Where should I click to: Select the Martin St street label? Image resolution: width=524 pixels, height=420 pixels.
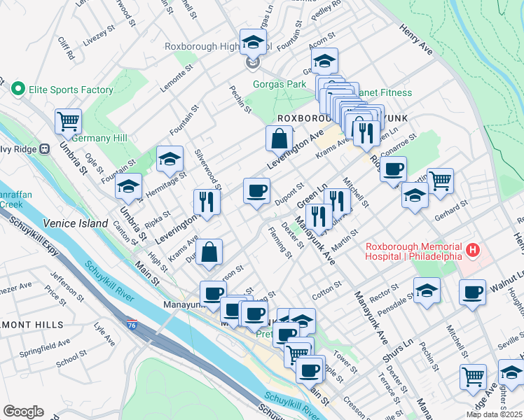tap(345, 241)
